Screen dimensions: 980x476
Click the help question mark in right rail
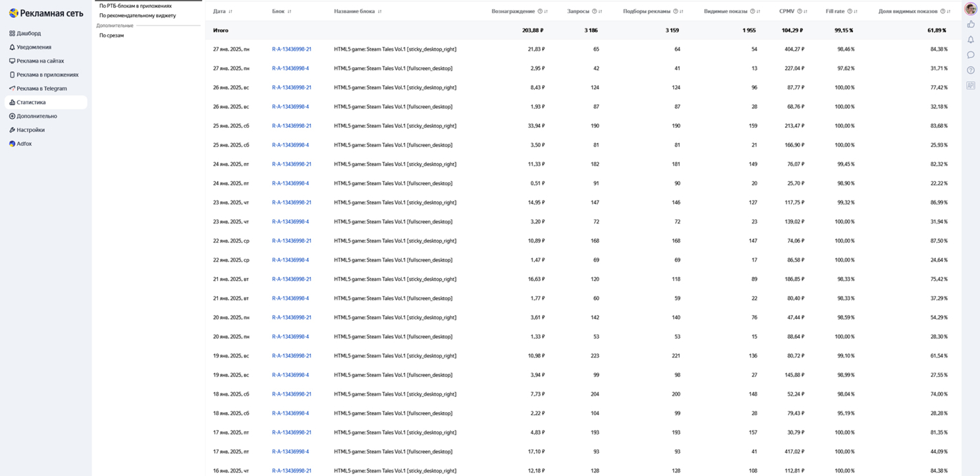coord(971,71)
